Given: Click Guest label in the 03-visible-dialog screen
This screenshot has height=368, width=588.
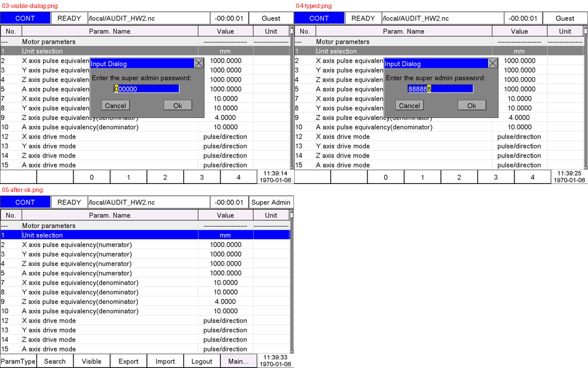Looking at the screenshot, I should pyautogui.click(x=271, y=18).
